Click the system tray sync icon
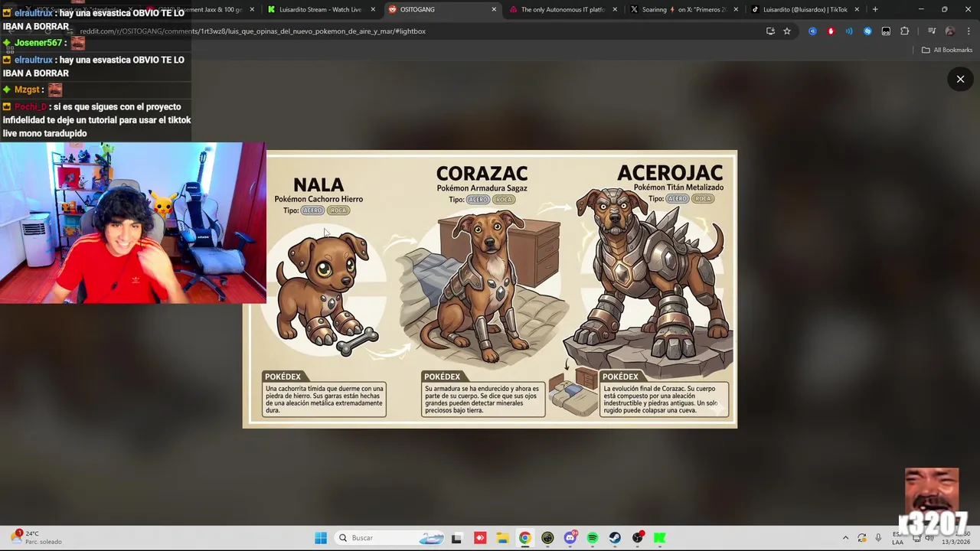Viewport: 980px width, 551px height. (x=862, y=538)
